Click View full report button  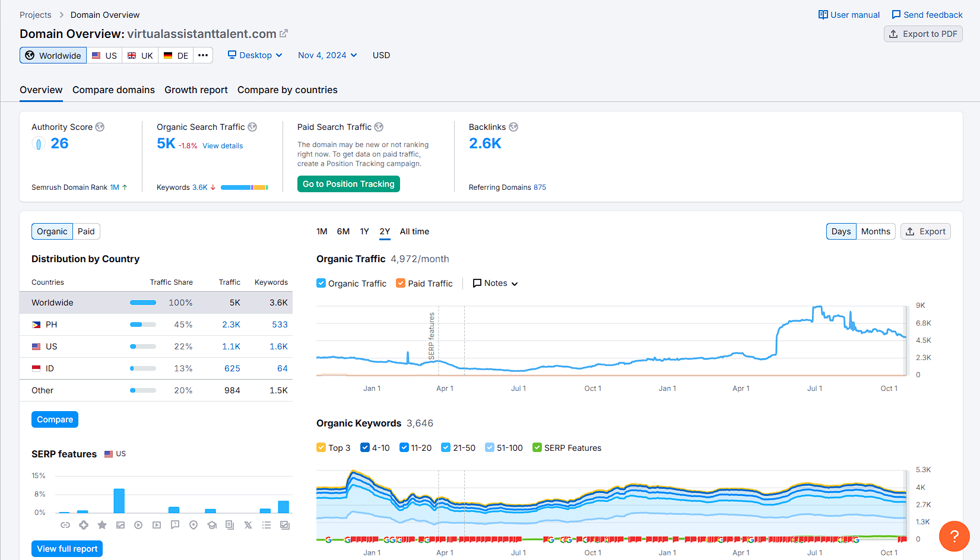tap(67, 549)
